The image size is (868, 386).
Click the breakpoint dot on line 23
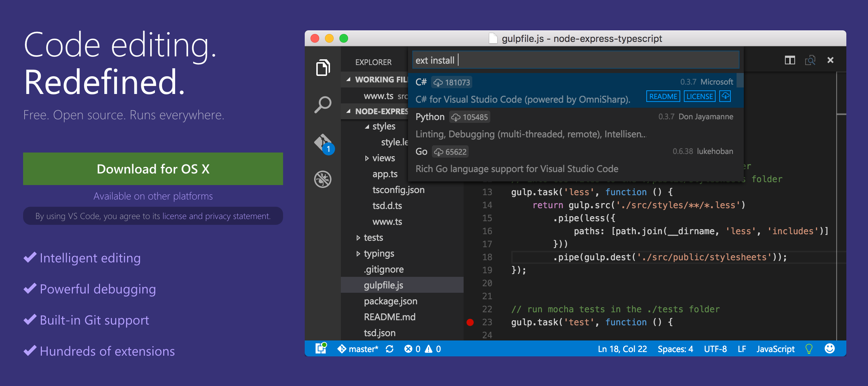pos(470,322)
